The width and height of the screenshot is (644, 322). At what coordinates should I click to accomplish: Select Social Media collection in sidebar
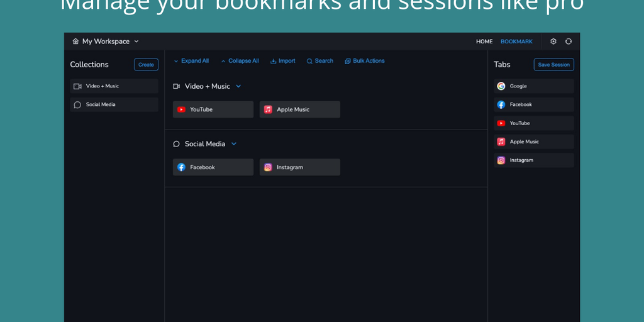114,105
